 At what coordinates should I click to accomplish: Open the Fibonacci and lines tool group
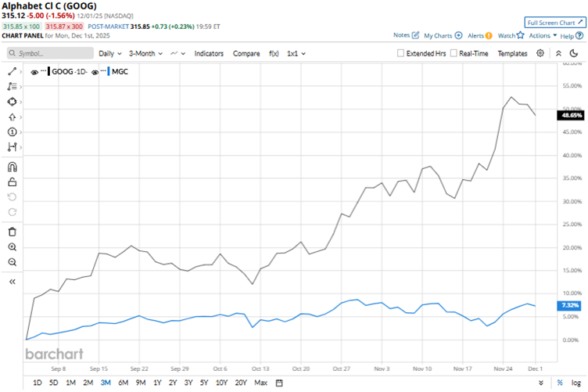(12, 87)
